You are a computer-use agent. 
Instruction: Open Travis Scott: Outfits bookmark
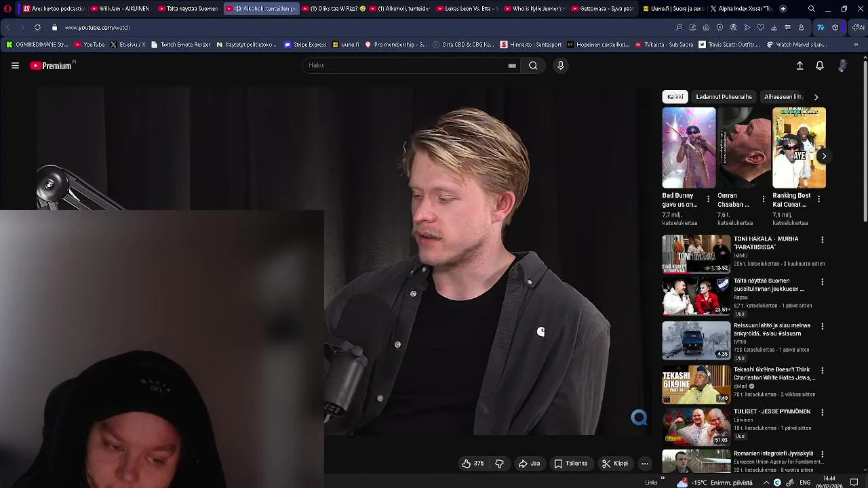point(730,45)
